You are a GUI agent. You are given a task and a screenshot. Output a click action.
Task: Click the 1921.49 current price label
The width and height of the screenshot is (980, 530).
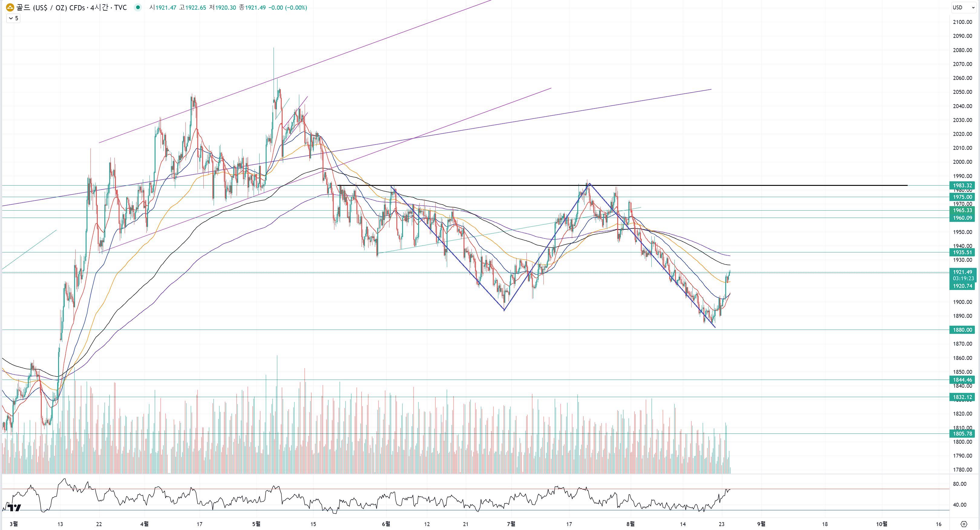(x=962, y=272)
